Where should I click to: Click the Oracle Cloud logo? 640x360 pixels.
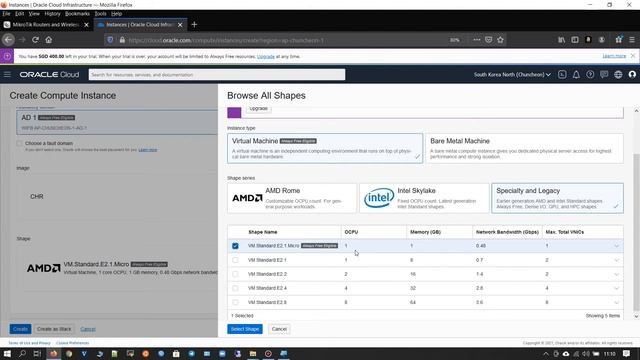click(x=49, y=75)
